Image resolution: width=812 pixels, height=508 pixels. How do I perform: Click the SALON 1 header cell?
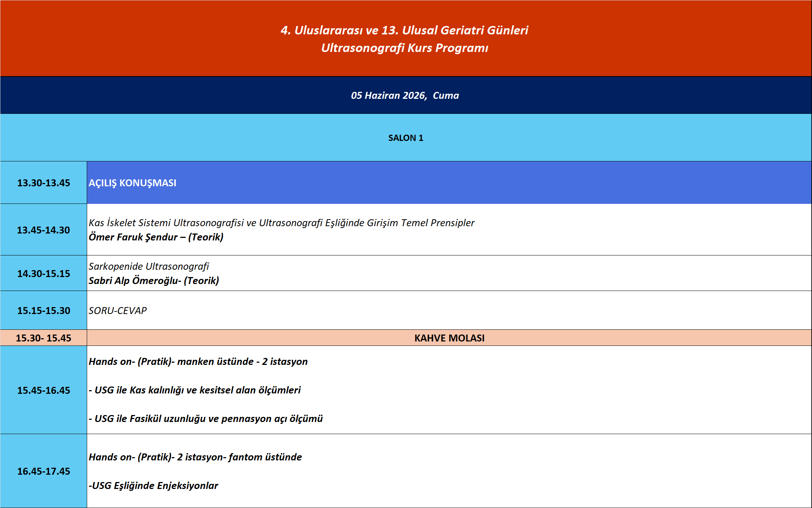coord(406,138)
